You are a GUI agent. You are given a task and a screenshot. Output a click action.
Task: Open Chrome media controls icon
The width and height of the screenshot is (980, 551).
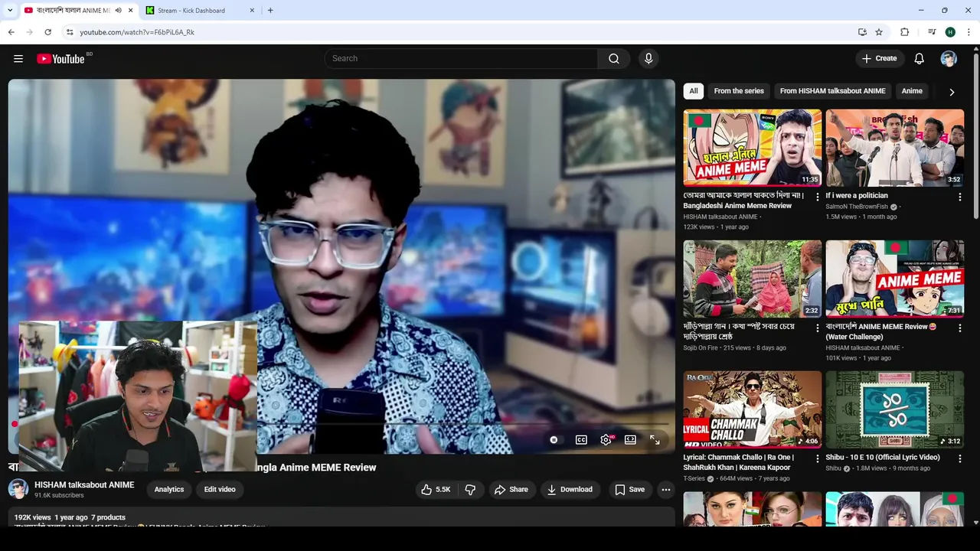932,32
